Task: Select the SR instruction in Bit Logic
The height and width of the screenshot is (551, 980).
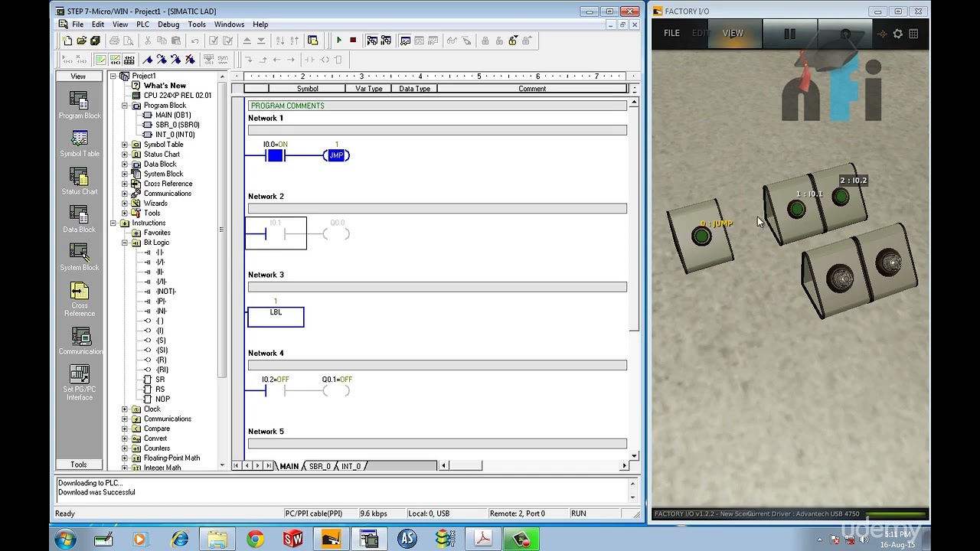Action: pos(159,380)
